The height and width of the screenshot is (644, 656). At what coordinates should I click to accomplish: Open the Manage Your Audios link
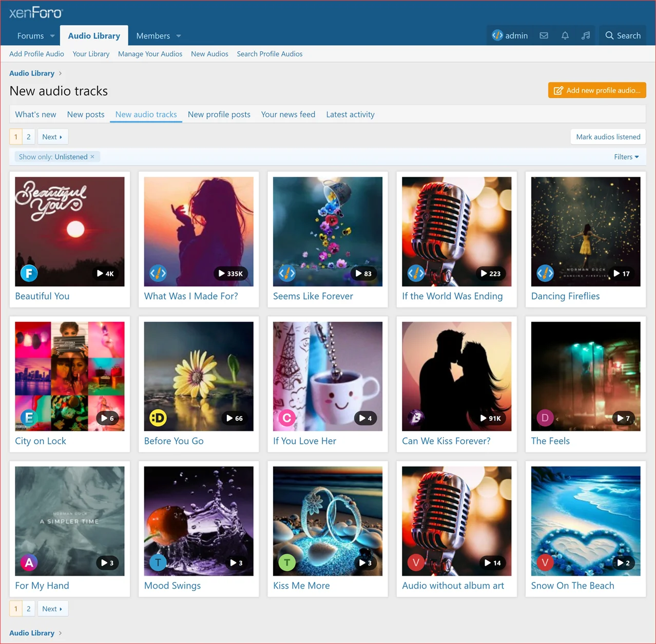tap(150, 54)
